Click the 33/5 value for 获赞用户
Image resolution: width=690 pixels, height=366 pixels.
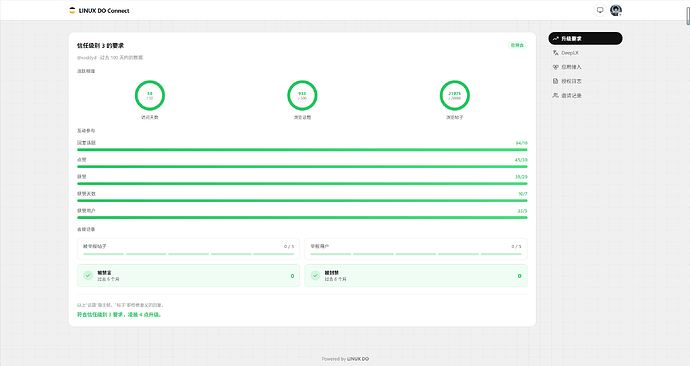click(522, 211)
